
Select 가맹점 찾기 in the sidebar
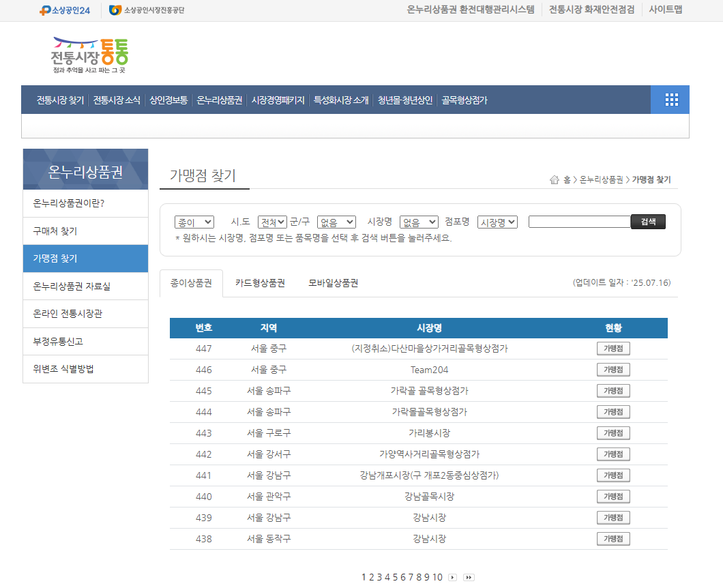pyautogui.click(x=85, y=259)
